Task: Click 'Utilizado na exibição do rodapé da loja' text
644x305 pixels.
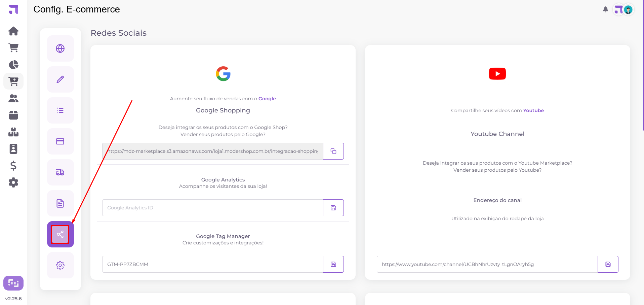Action: coord(497,218)
